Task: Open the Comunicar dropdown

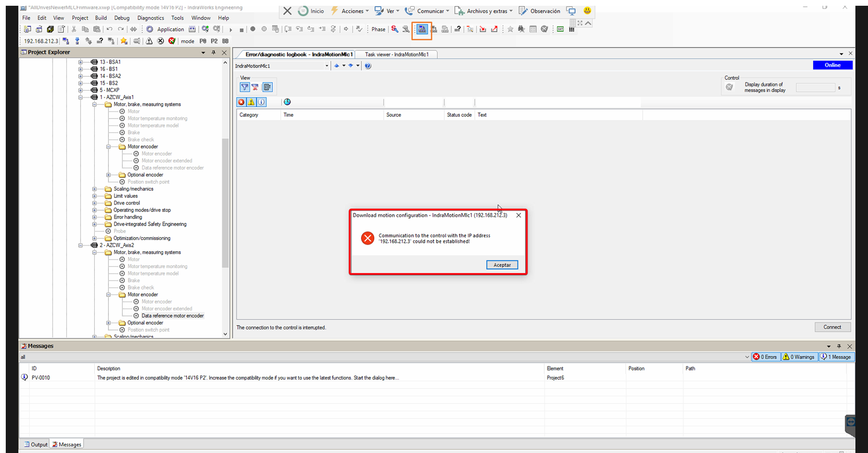Action: 427,11
